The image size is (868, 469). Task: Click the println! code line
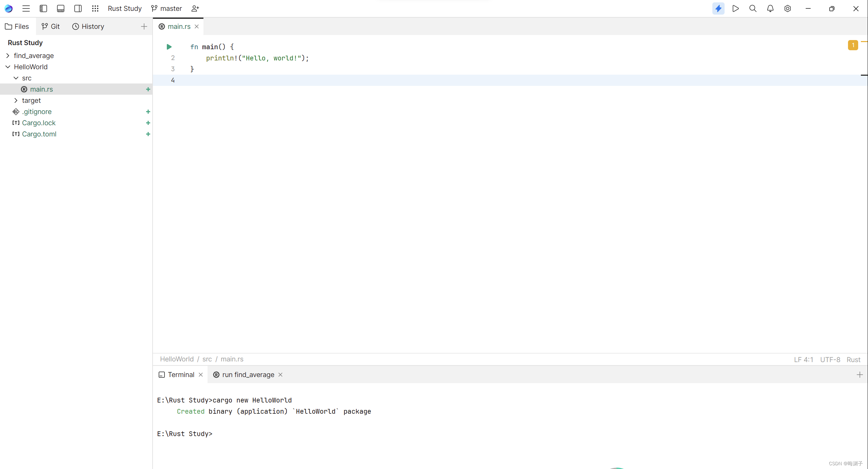257,58
